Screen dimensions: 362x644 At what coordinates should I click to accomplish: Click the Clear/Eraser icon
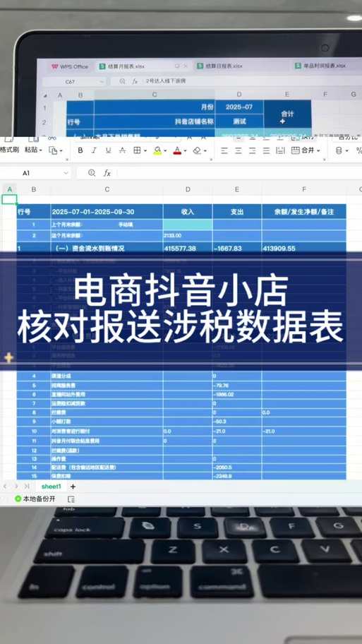click(197, 150)
